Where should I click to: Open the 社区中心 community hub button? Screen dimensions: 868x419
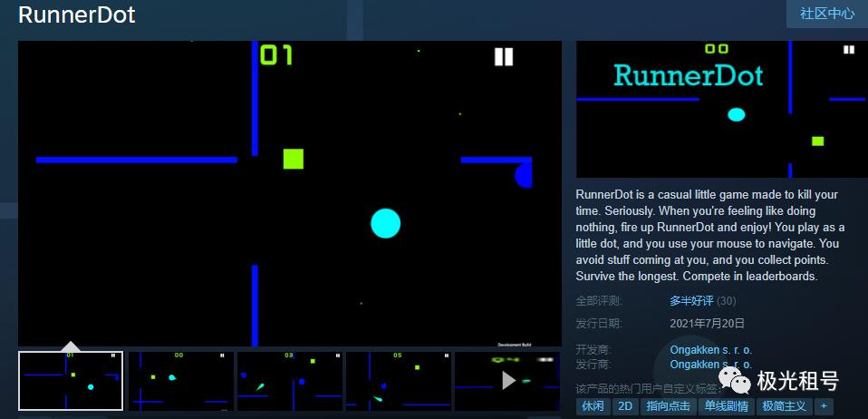(x=827, y=14)
